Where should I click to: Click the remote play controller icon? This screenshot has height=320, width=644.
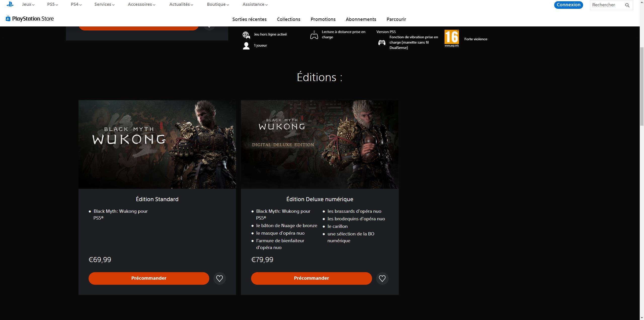(314, 35)
